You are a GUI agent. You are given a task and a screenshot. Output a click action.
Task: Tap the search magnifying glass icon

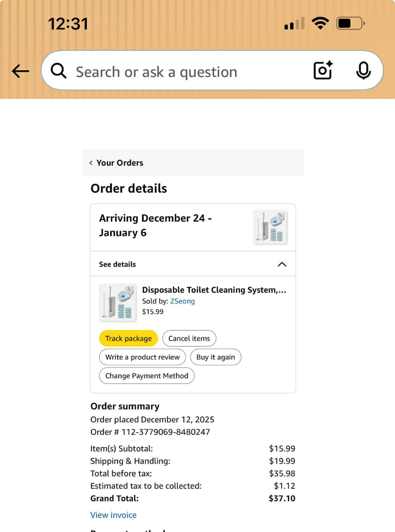[59, 71]
